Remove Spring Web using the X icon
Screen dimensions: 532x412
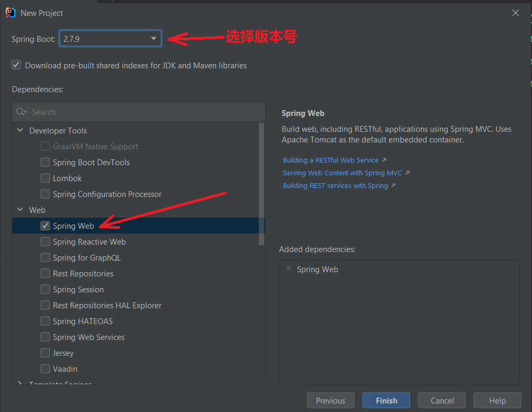(288, 269)
